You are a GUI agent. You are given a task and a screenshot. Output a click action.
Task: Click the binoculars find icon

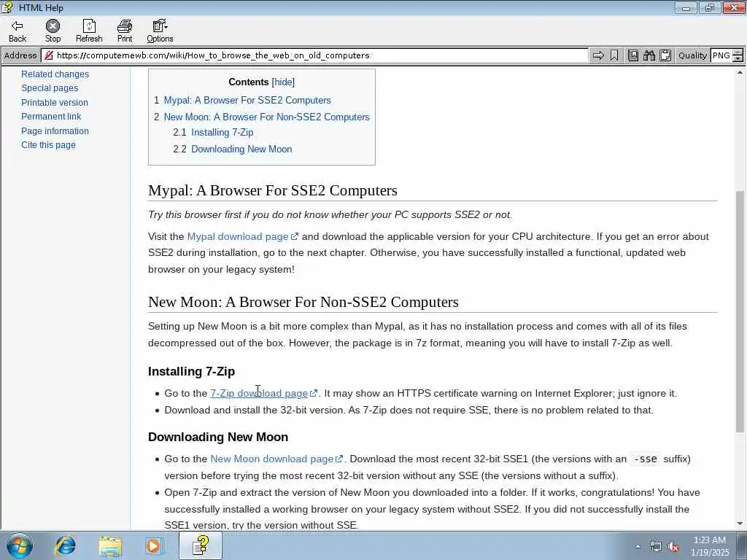point(649,55)
